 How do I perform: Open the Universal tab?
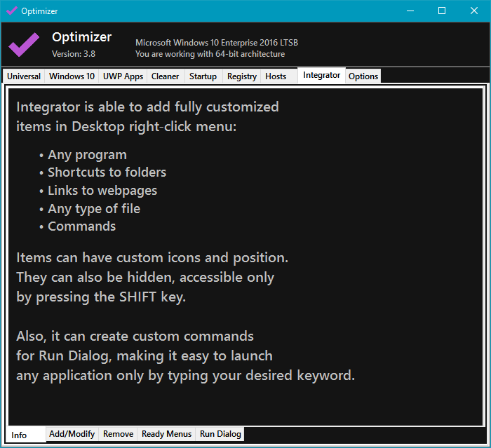coord(24,76)
